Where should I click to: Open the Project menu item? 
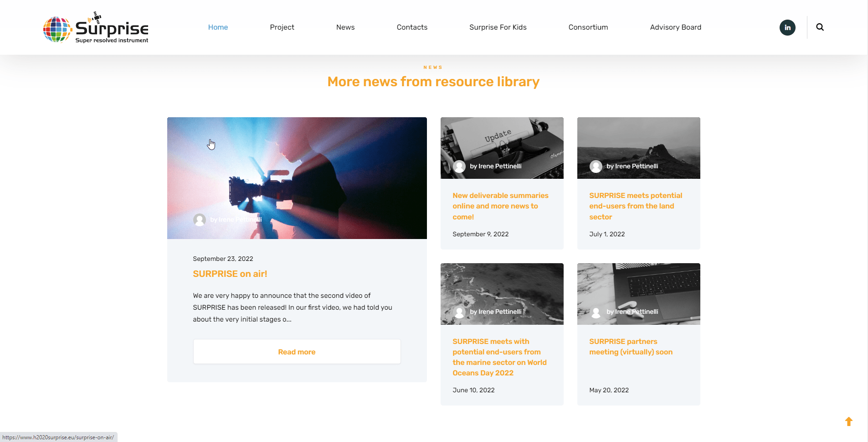tap(282, 27)
